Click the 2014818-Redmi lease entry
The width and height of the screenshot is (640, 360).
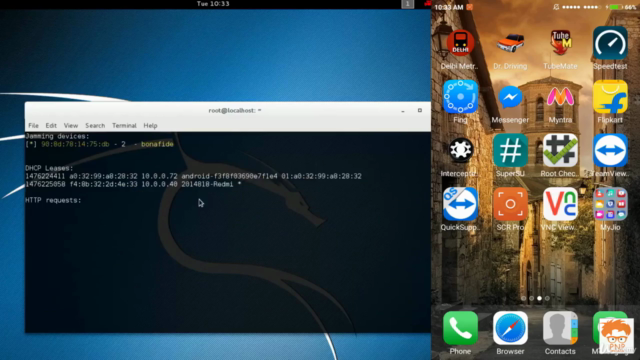click(x=207, y=184)
